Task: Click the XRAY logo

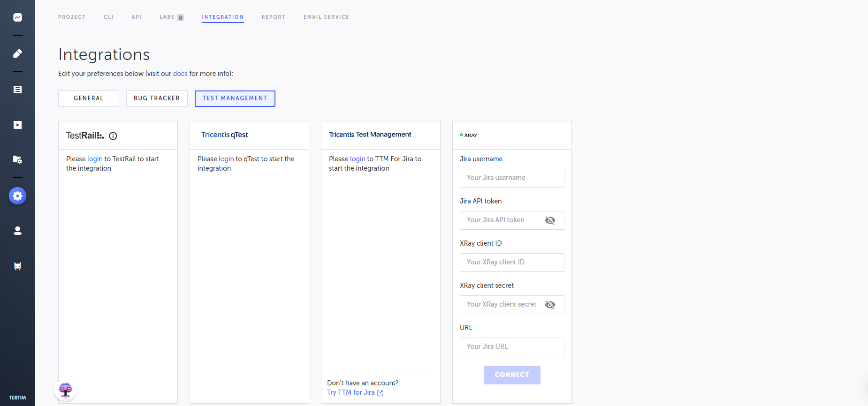Action: click(469, 135)
